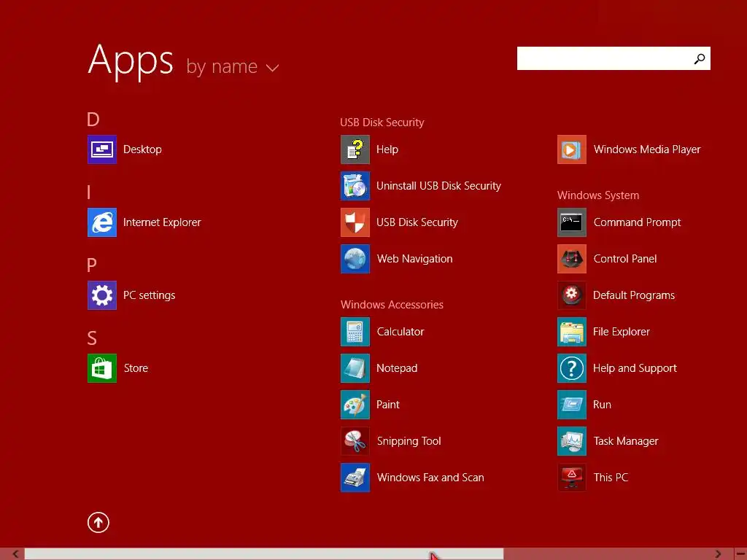Click the scrollbar left arrow

(x=15, y=554)
